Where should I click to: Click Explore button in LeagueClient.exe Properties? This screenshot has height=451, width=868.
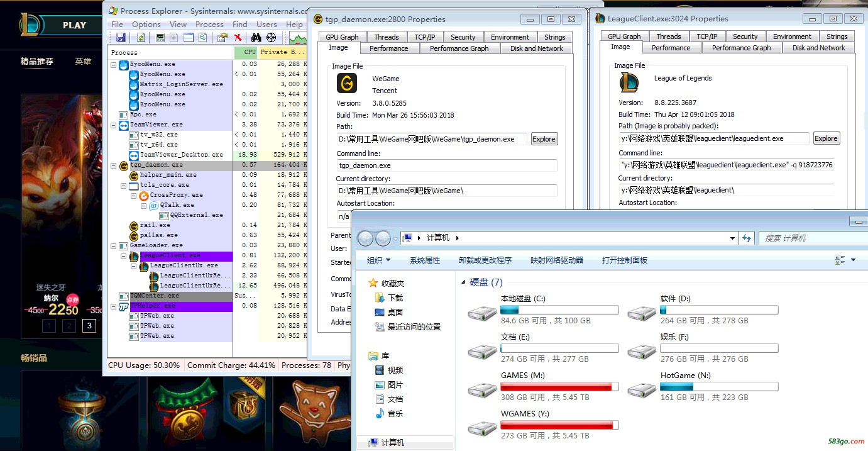[x=826, y=138]
